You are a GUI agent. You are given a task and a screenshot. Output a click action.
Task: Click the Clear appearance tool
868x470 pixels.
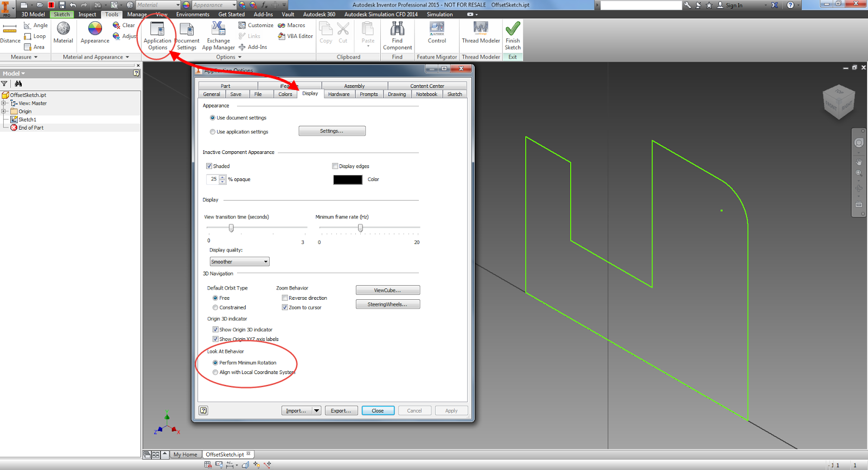coord(124,25)
